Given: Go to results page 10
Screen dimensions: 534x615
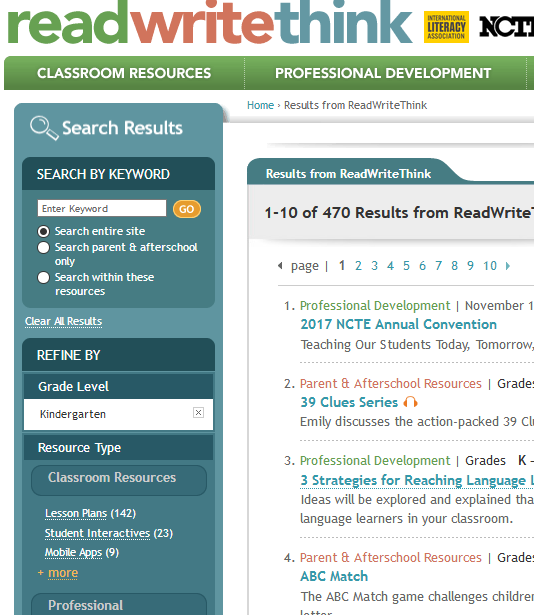Looking at the screenshot, I should [x=490, y=266].
